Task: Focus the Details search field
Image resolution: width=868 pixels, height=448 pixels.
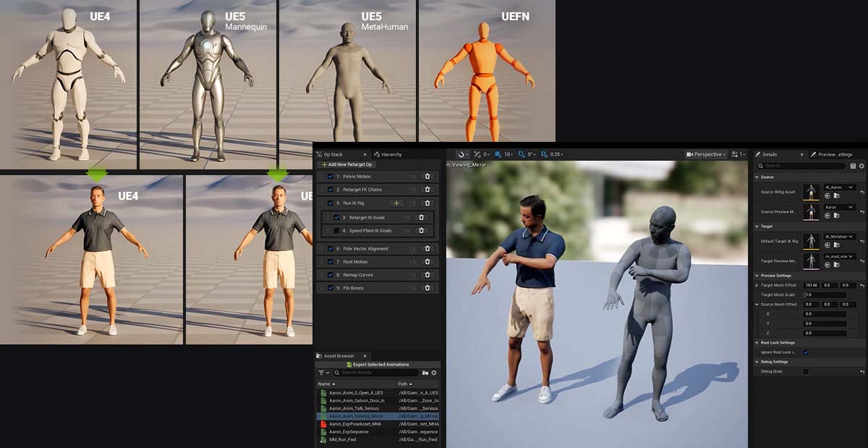Action: tap(801, 166)
